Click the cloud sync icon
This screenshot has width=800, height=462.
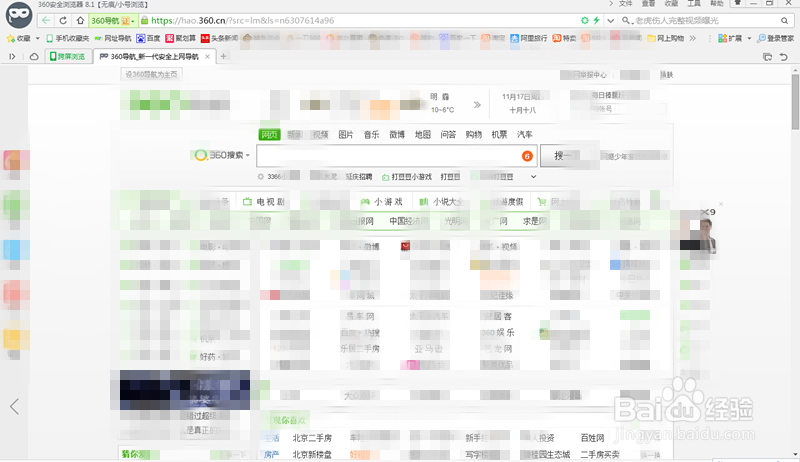pos(34,57)
